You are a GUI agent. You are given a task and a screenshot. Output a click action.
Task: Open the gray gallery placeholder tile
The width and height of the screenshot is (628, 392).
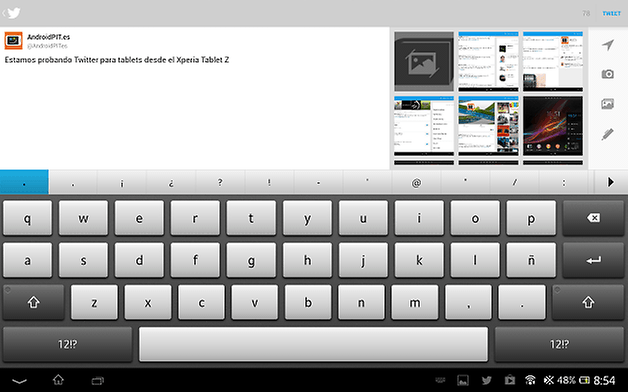tap(424, 62)
